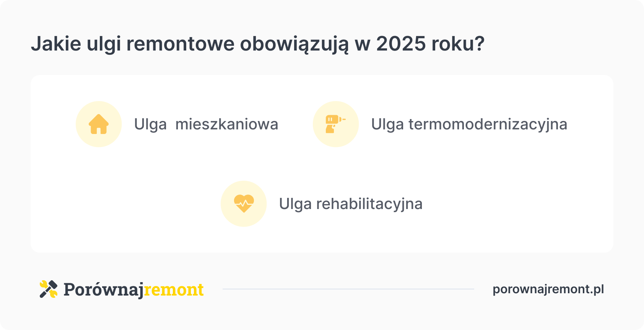Screen dimensions: 644x330
Task: Select the "Ulga mieszkaniowa" label
Action: [x=206, y=124]
